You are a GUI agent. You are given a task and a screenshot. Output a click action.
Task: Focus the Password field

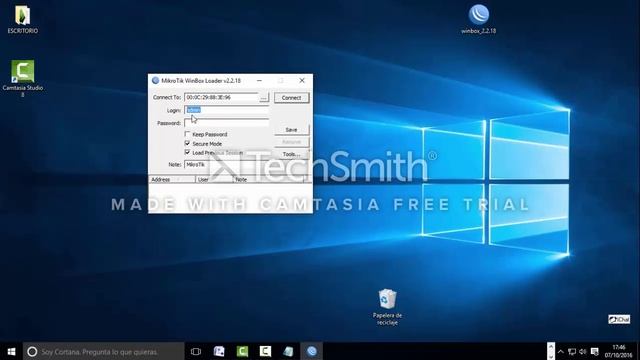[227, 122]
